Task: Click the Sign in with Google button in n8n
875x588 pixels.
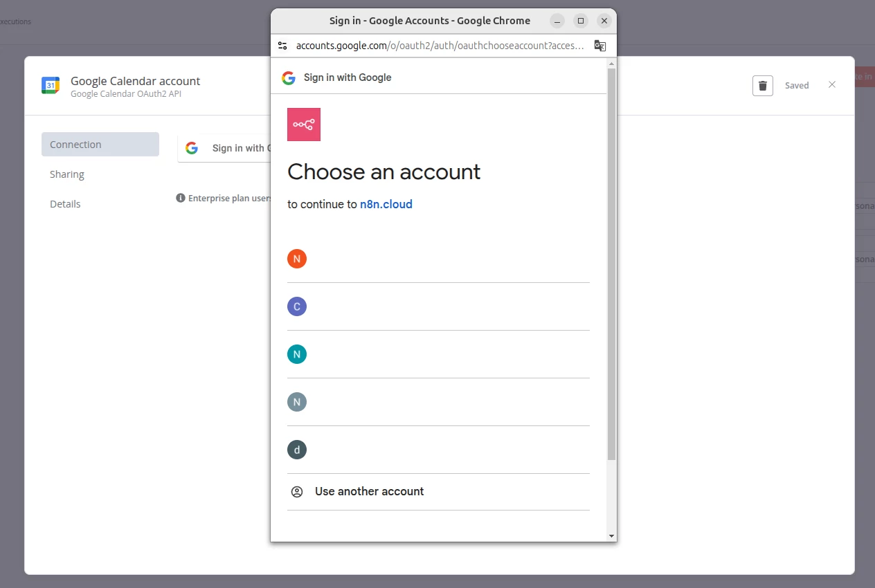Action: coord(224,148)
